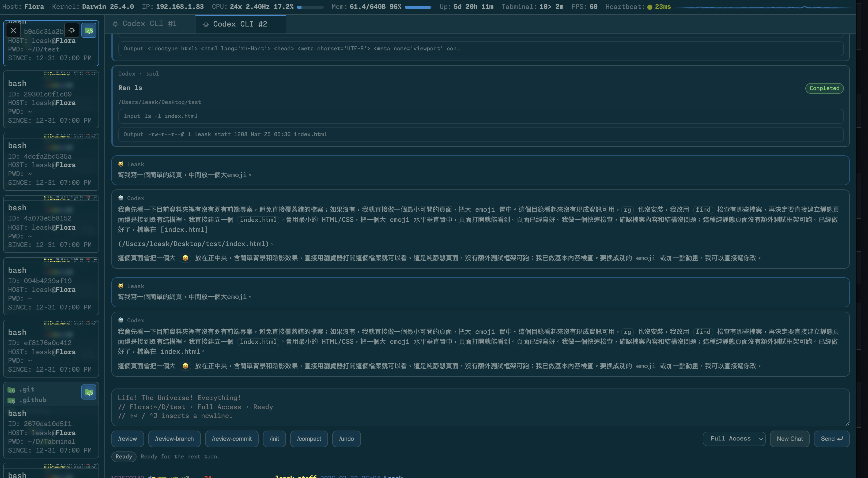Click the memory usage bar in status header
The width and height of the screenshot is (868, 478).
[417, 7]
